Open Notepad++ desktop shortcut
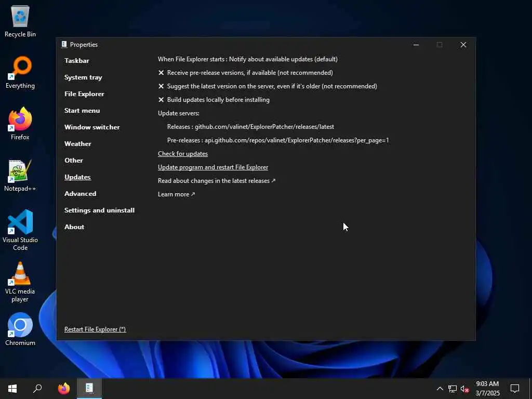532x399 pixels. [x=20, y=176]
